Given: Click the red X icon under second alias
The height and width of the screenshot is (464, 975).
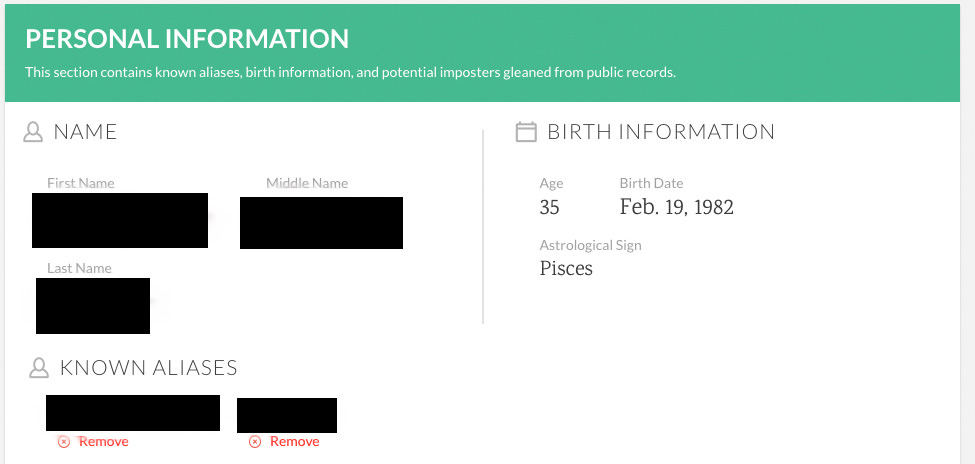Looking at the screenshot, I should [x=254, y=442].
